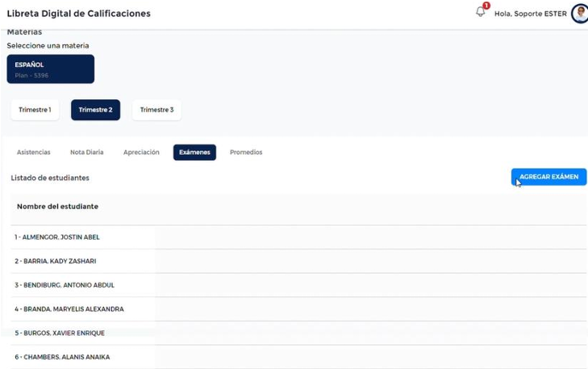588x369 pixels.
Task: Click the user profile avatar
Action: [579, 14]
